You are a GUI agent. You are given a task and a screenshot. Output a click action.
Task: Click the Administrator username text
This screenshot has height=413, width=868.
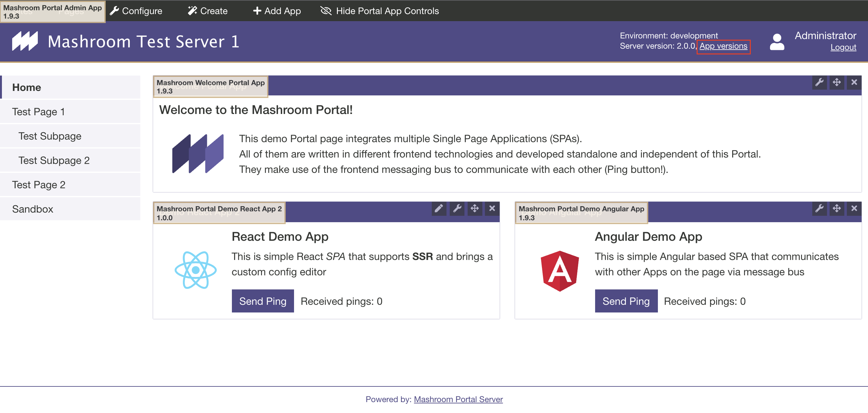(x=825, y=35)
